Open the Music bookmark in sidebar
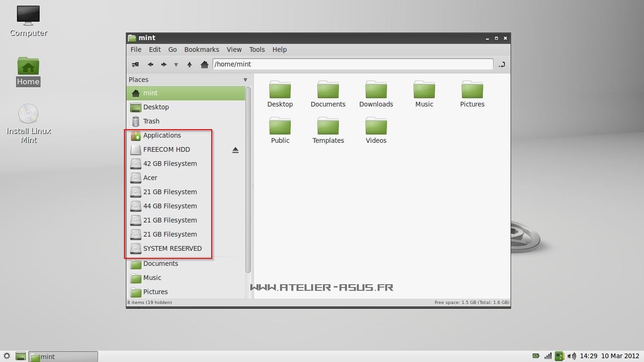This screenshot has height=362, width=644. (186, 278)
